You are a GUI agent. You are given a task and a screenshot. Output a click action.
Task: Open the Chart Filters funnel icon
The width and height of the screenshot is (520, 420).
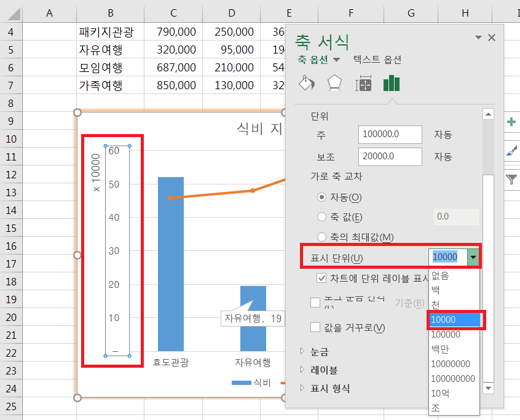click(x=511, y=179)
